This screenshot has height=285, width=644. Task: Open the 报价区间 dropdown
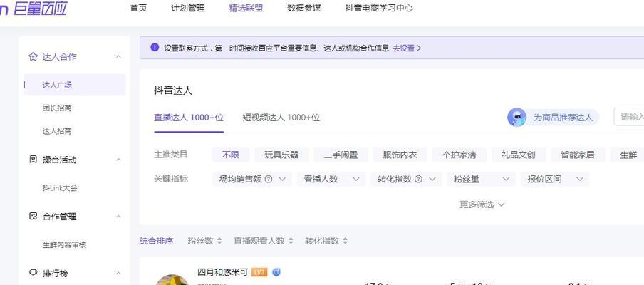tap(555, 179)
